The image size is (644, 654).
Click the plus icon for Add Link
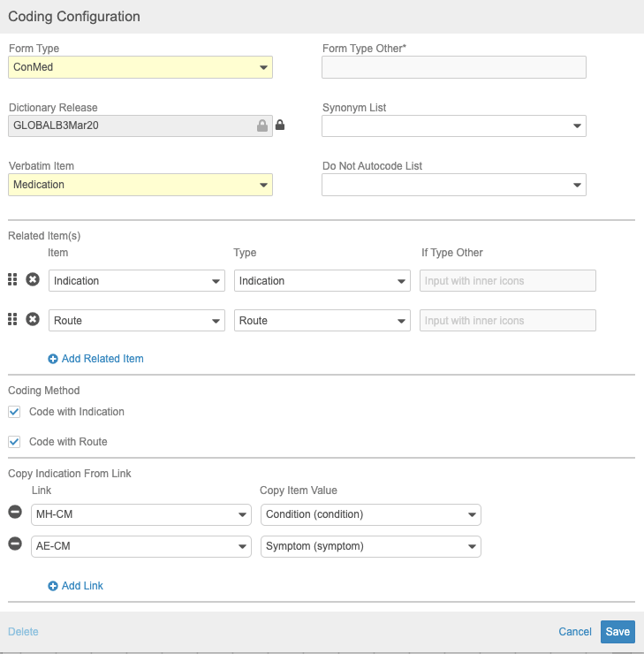click(x=53, y=586)
